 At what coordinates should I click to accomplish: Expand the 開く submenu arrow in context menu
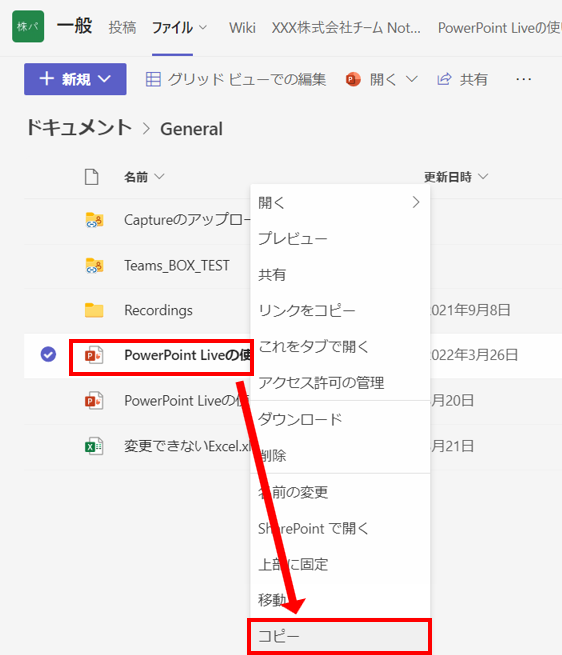click(x=416, y=203)
